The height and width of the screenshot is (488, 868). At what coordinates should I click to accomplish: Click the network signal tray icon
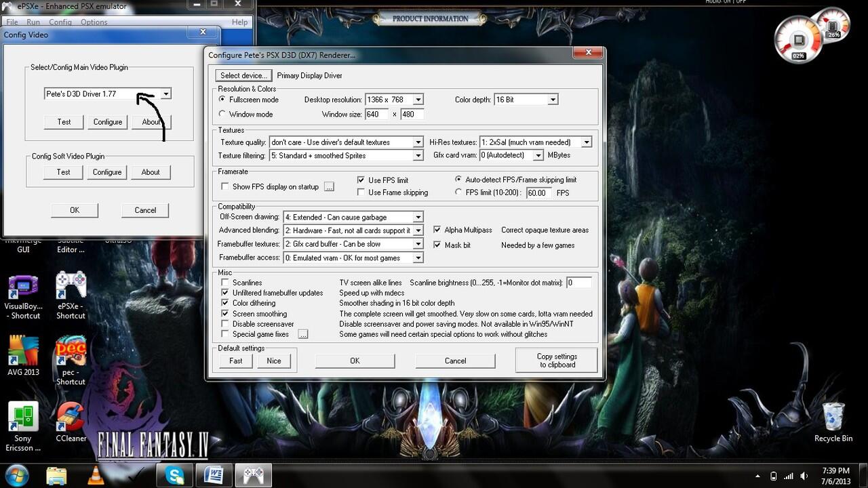[x=789, y=476]
